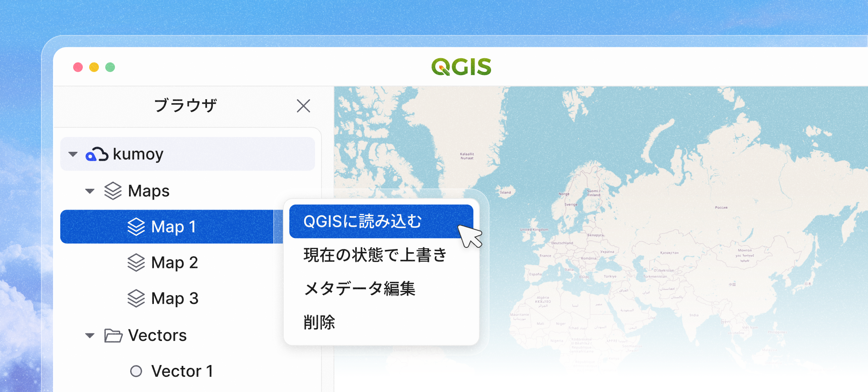This screenshot has height=392, width=868.
Task: Select the Vector 1 item label
Action: click(182, 371)
